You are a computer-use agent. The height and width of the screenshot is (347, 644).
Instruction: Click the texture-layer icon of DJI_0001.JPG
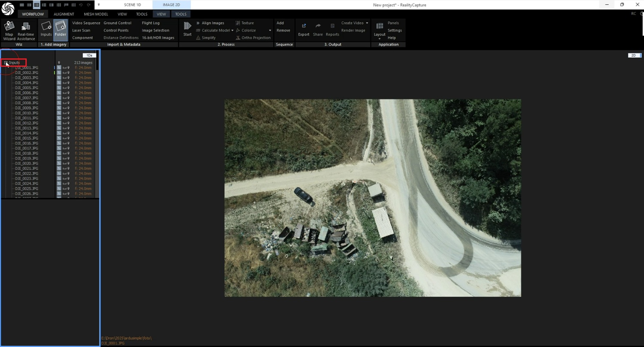[59, 68]
